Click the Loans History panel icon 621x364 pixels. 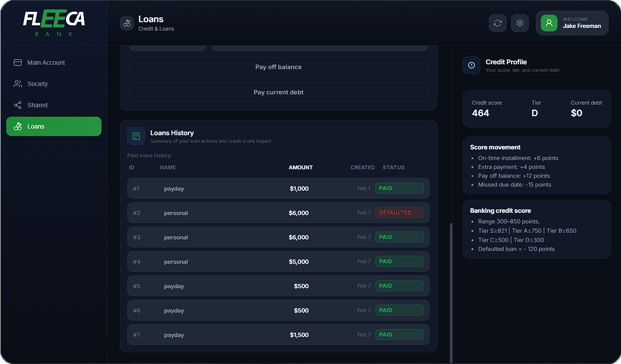[136, 136]
